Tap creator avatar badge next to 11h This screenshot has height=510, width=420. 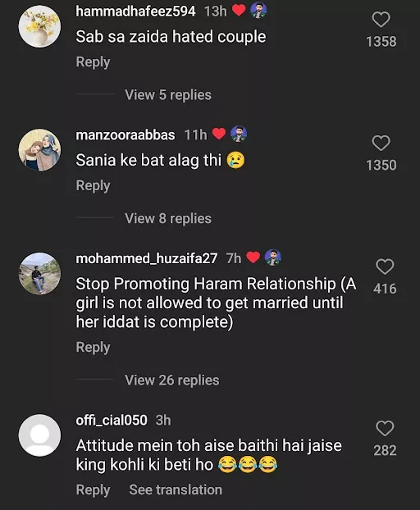239,134
